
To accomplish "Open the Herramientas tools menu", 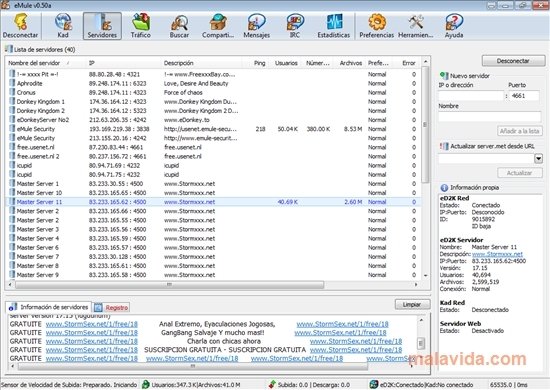I will tap(416, 26).
